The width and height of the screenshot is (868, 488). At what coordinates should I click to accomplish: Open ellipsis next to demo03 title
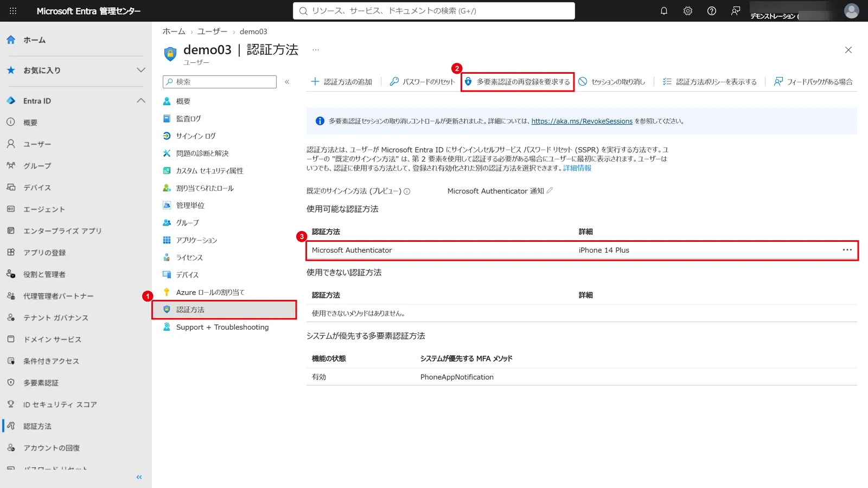point(316,50)
